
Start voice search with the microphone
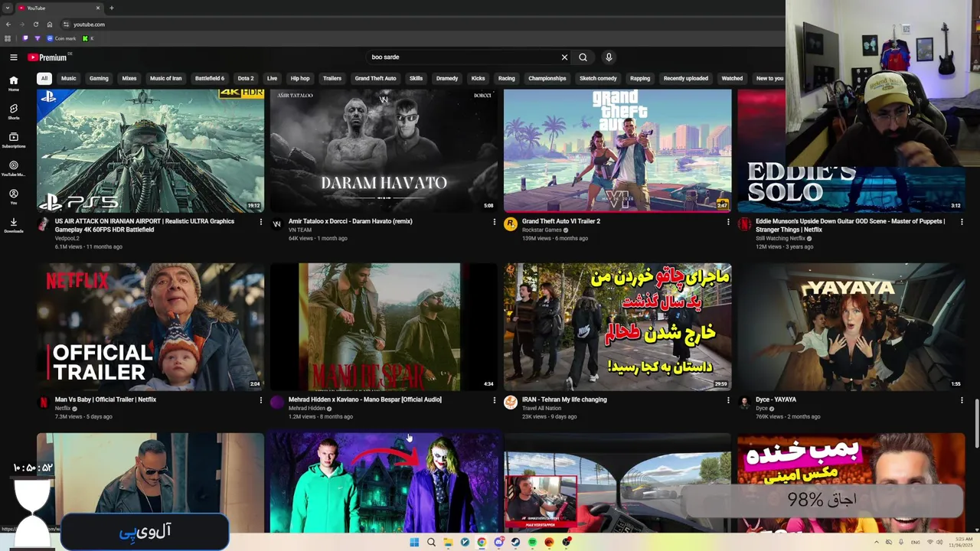(609, 57)
